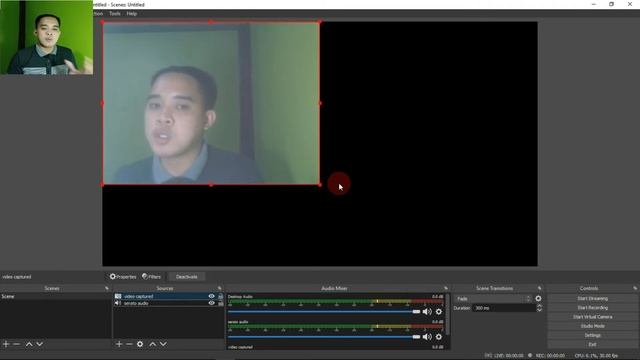Open serato audio mixer settings gear
Image resolution: width=640 pixels, height=360 pixels.
pos(439,337)
